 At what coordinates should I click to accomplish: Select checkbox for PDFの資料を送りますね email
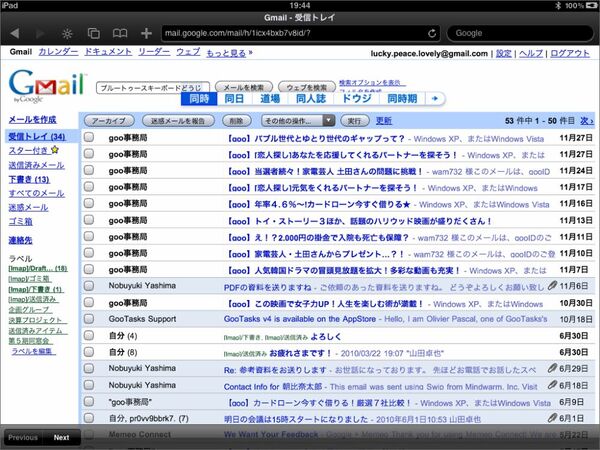click(x=89, y=285)
